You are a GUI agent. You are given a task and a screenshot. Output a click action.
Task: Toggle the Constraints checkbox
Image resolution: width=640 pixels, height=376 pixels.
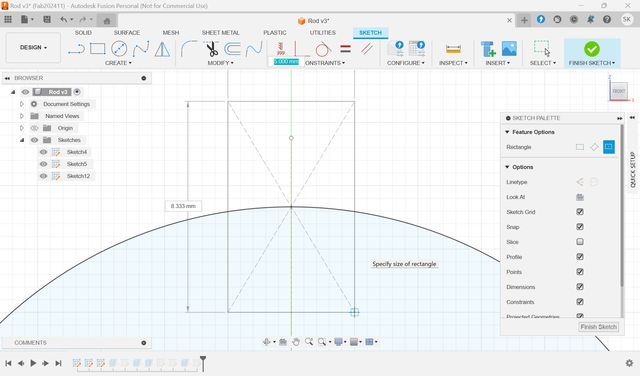(x=580, y=302)
